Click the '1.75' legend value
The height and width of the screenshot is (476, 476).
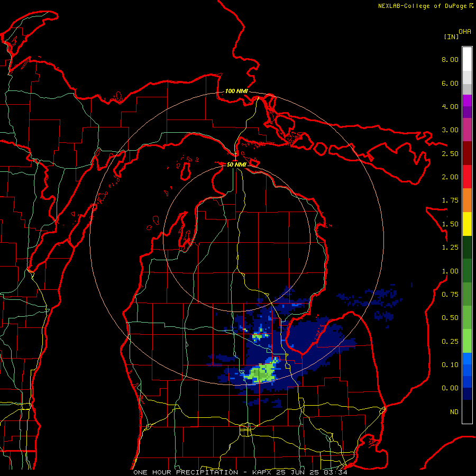tap(450, 200)
